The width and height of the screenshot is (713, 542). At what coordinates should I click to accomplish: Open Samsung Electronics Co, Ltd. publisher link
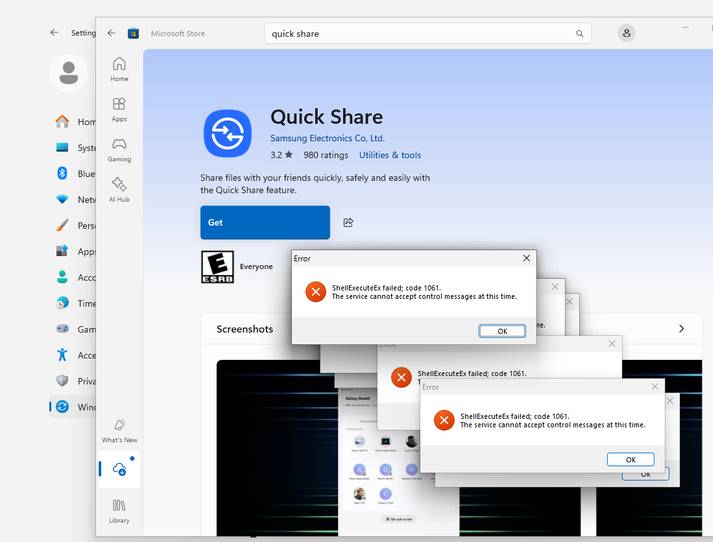click(327, 138)
